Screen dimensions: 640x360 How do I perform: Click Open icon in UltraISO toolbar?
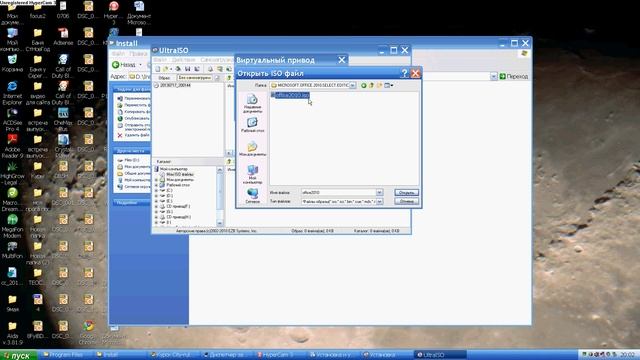coord(167,69)
